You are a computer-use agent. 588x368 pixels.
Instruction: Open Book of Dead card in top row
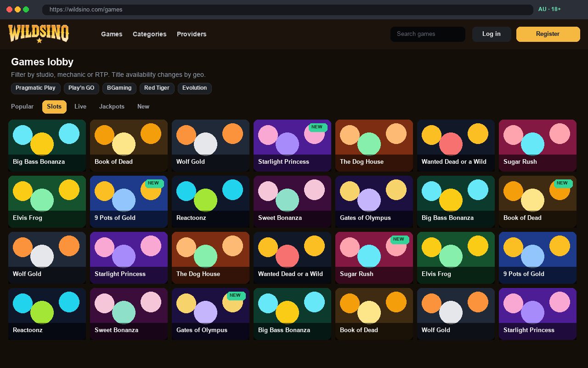tap(129, 145)
